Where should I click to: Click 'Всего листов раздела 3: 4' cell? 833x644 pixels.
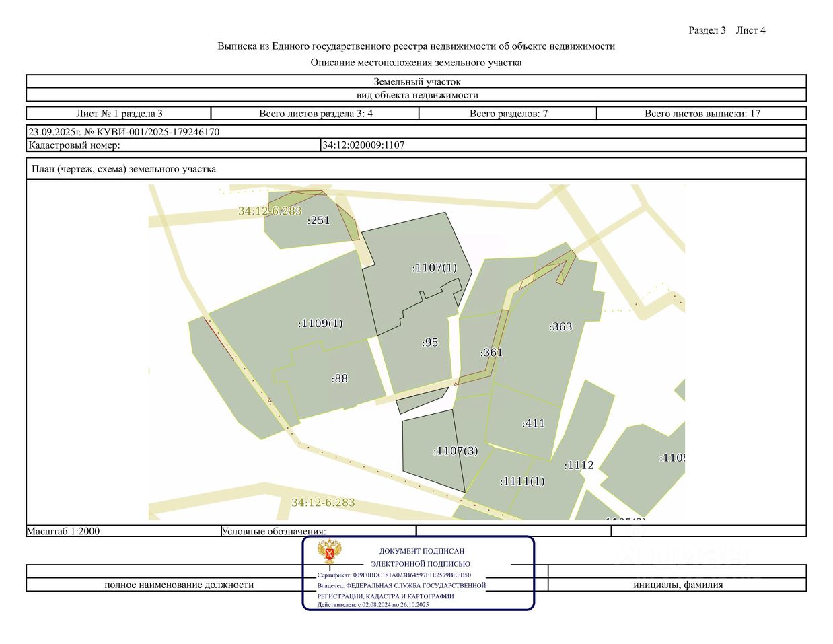tap(316, 114)
